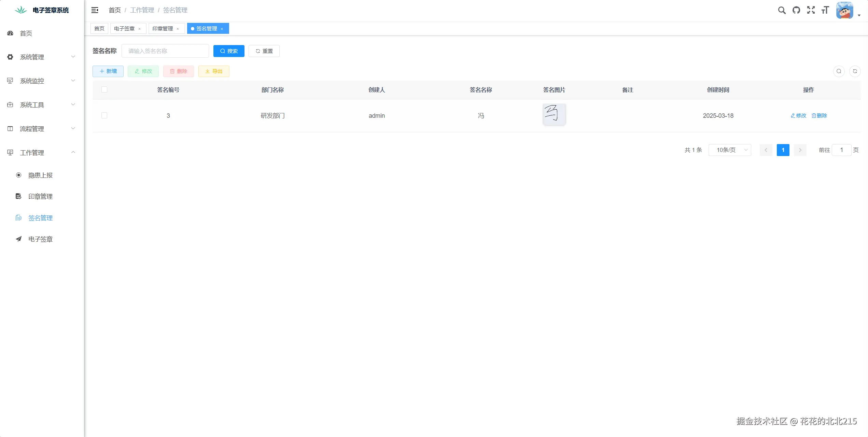Click the 新增 button
This screenshot has width=868, height=437.
[108, 71]
